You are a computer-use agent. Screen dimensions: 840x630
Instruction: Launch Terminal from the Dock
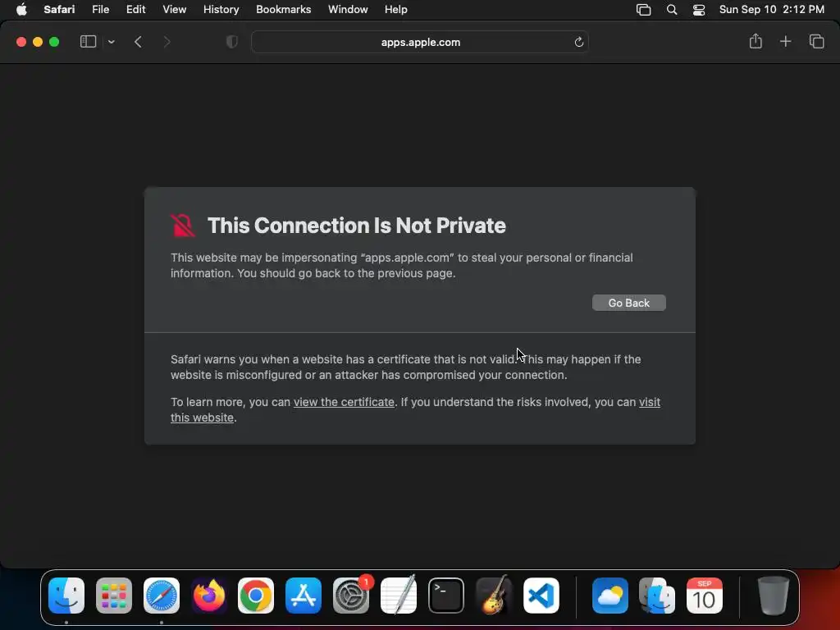[445, 596]
